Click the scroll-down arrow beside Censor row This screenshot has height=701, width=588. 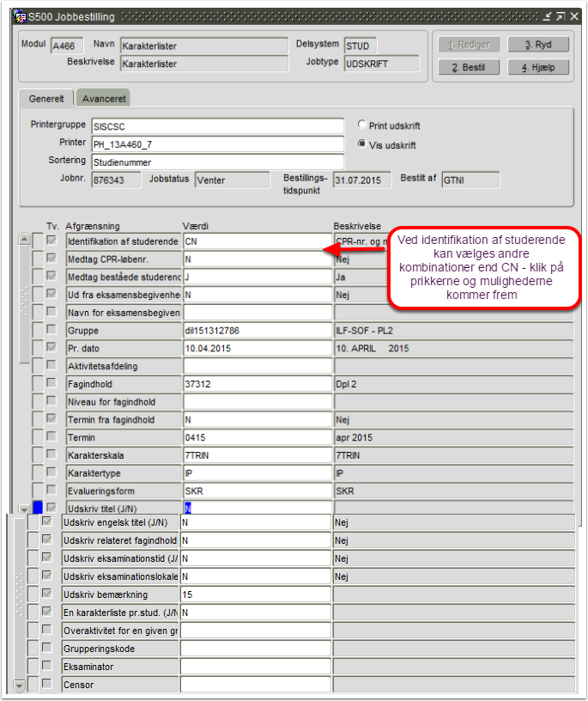coord(19,685)
